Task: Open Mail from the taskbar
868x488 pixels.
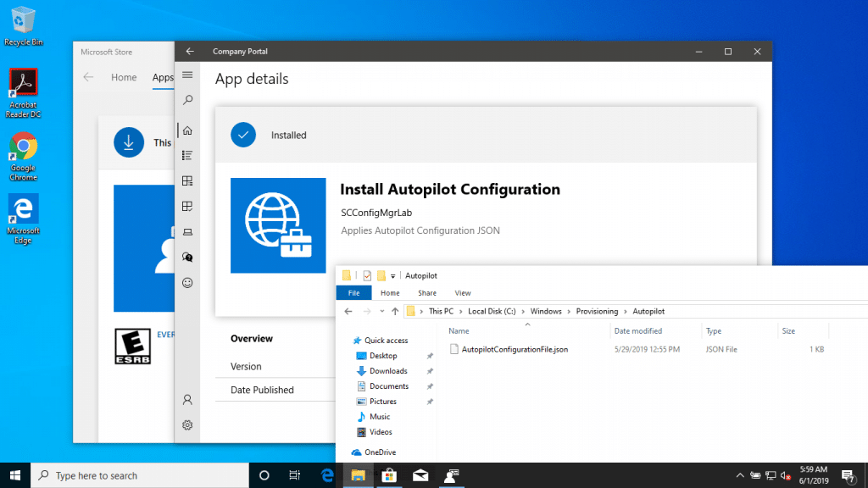Action: [420, 475]
